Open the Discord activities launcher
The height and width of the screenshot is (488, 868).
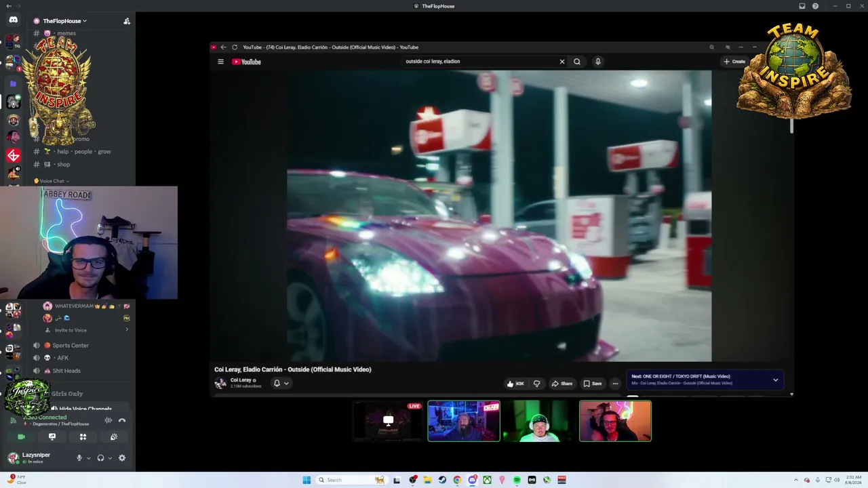(x=83, y=437)
